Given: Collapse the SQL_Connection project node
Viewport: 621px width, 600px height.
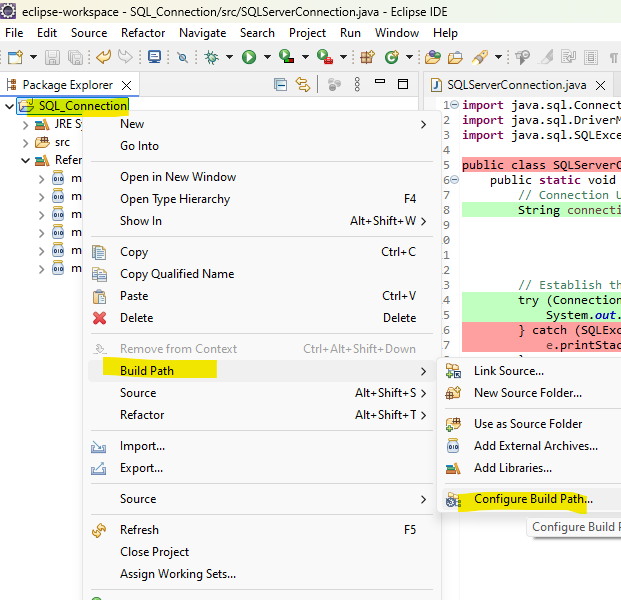Looking at the screenshot, I should tap(10, 106).
